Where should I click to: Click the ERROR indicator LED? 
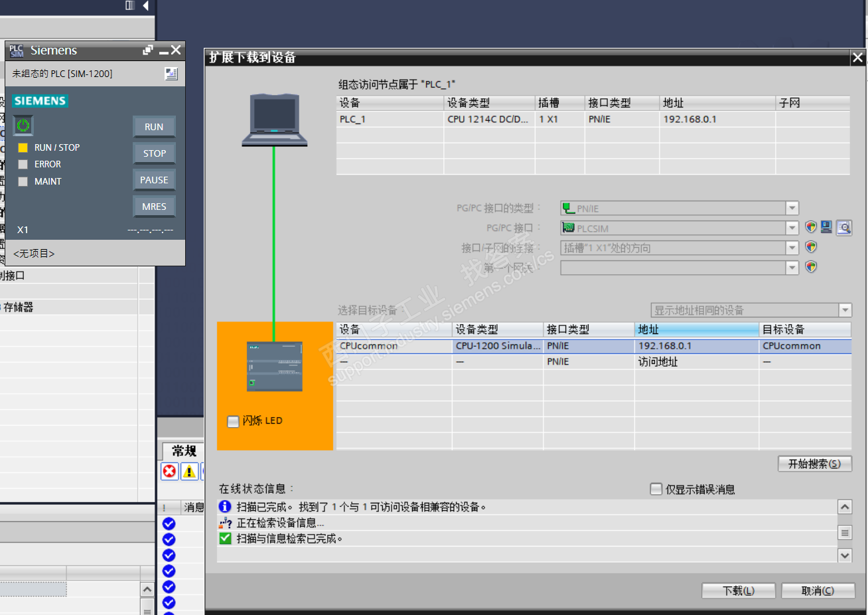[x=23, y=164]
